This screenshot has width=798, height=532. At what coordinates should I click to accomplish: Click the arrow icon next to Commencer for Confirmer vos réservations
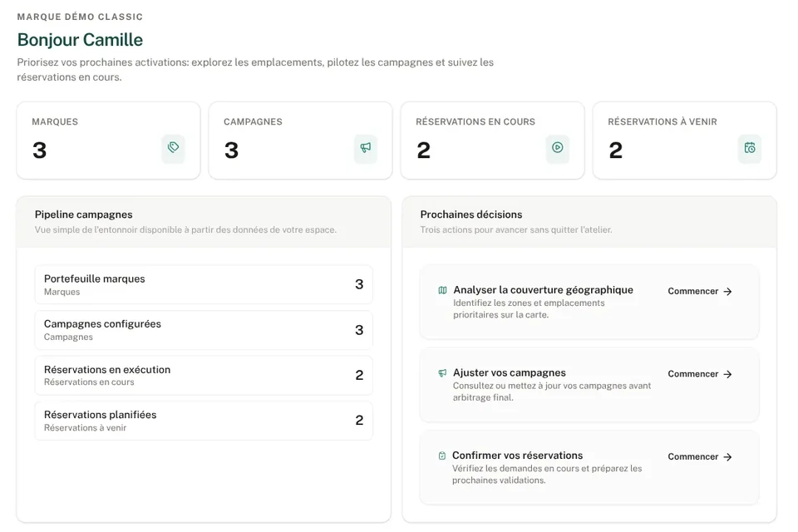coord(728,456)
